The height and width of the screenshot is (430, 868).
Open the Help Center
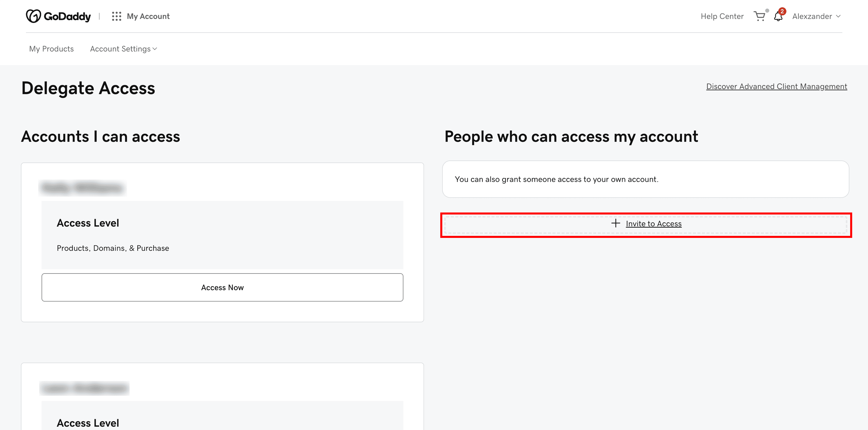coord(722,16)
